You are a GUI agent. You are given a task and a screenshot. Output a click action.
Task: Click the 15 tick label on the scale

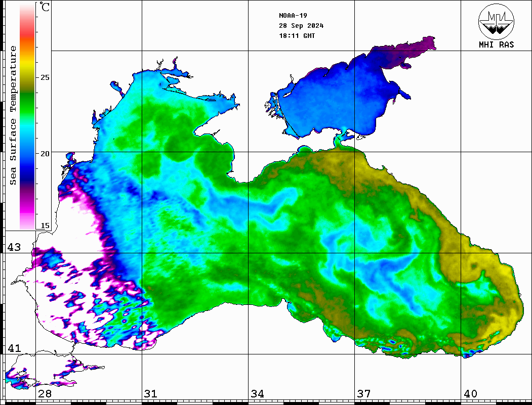[x=45, y=226]
